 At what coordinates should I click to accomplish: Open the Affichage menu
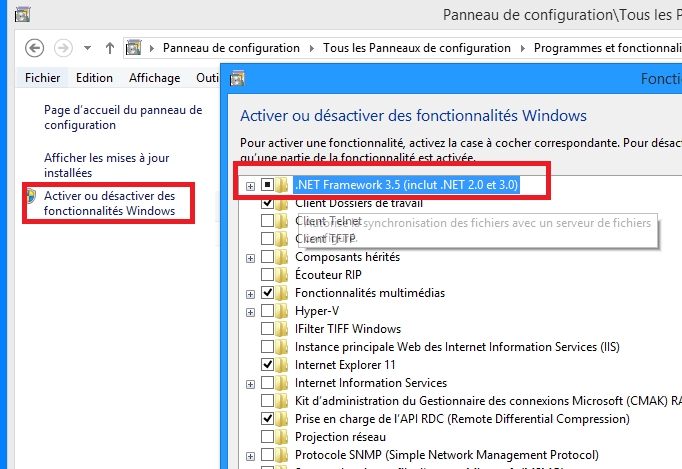point(154,78)
